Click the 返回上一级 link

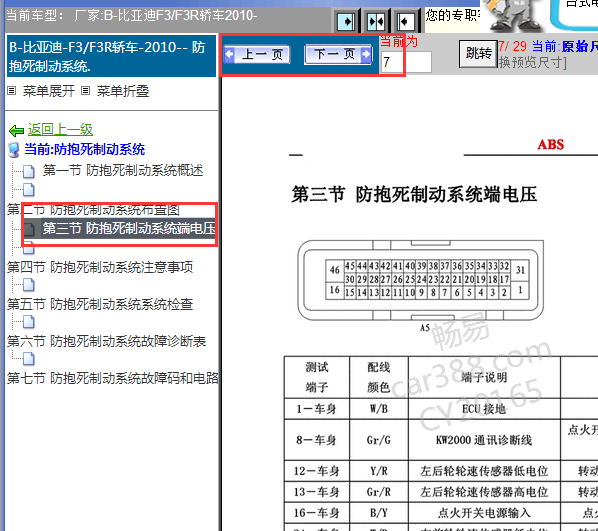click(60, 130)
